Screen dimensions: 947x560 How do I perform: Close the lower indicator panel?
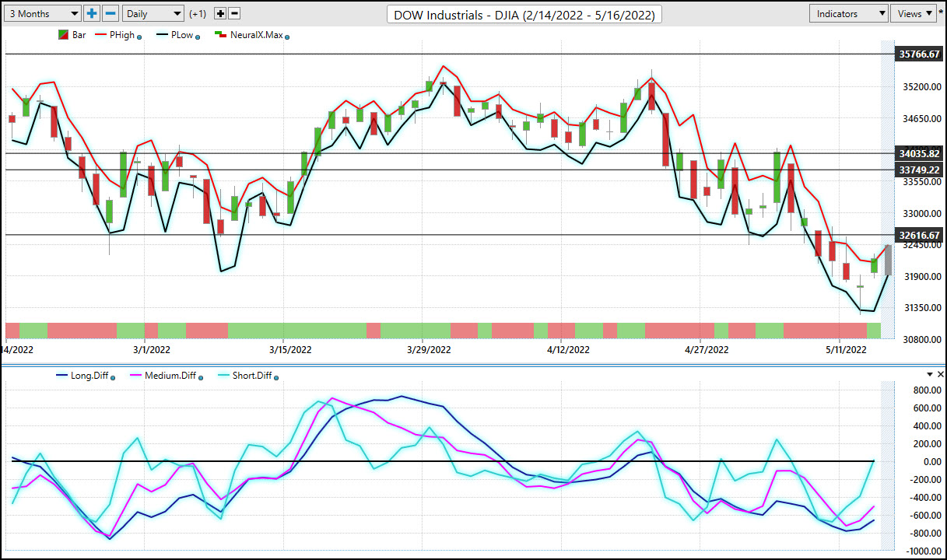point(940,375)
